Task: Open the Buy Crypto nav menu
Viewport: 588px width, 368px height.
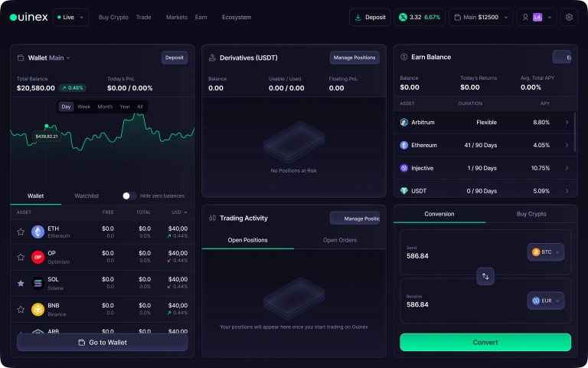Action: [113, 18]
